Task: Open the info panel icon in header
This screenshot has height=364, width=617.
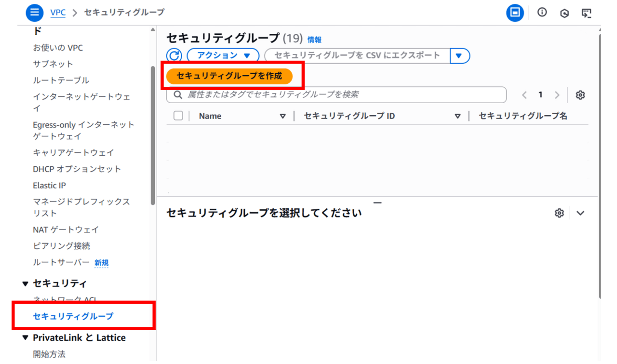Action: point(542,13)
